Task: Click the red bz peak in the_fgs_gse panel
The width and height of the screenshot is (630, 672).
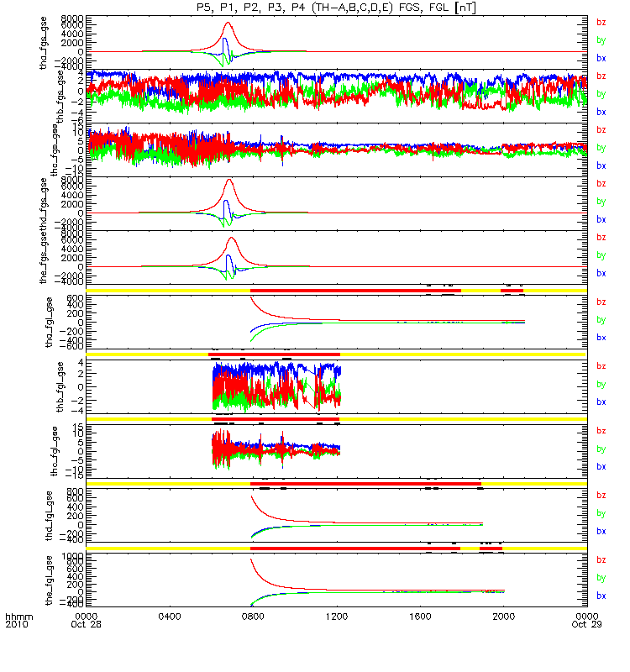Action: click(232, 239)
